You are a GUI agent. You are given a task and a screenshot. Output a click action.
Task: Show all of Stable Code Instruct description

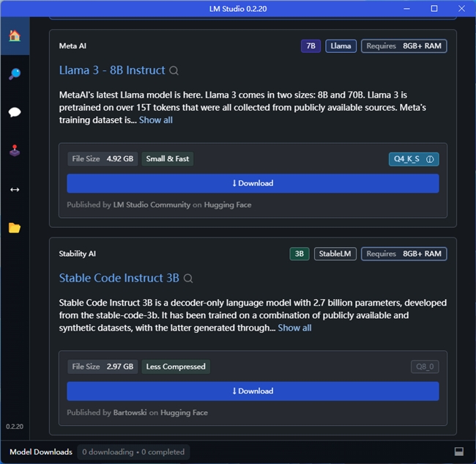click(x=294, y=328)
